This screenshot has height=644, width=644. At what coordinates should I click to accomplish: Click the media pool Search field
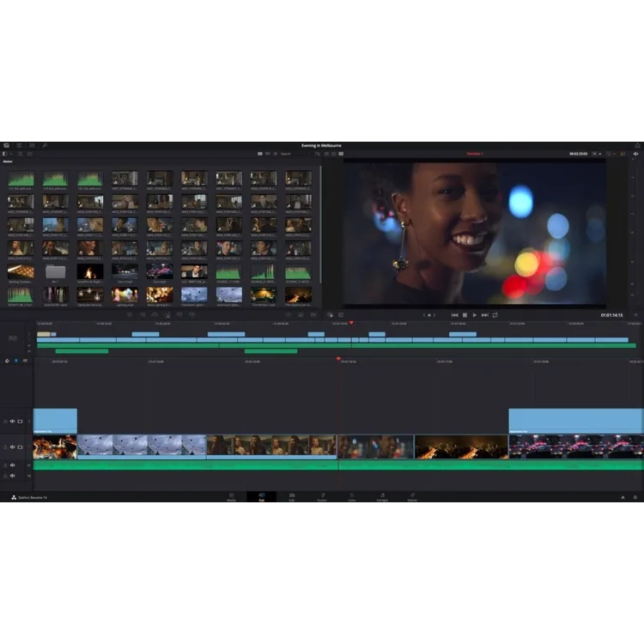(295, 154)
